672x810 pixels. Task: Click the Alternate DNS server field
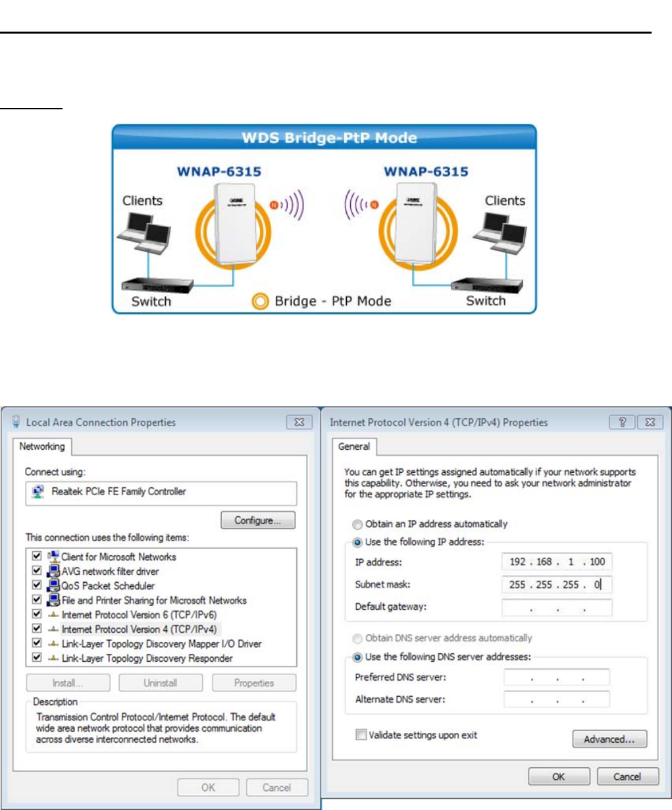(557, 699)
